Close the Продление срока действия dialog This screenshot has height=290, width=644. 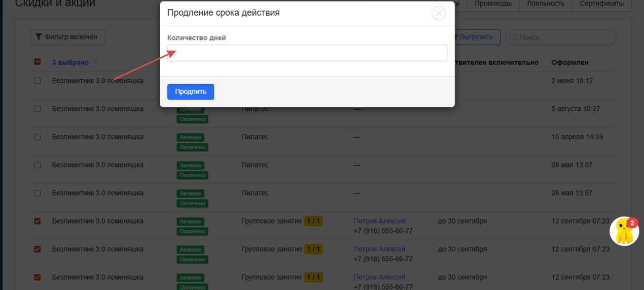pyautogui.click(x=438, y=13)
